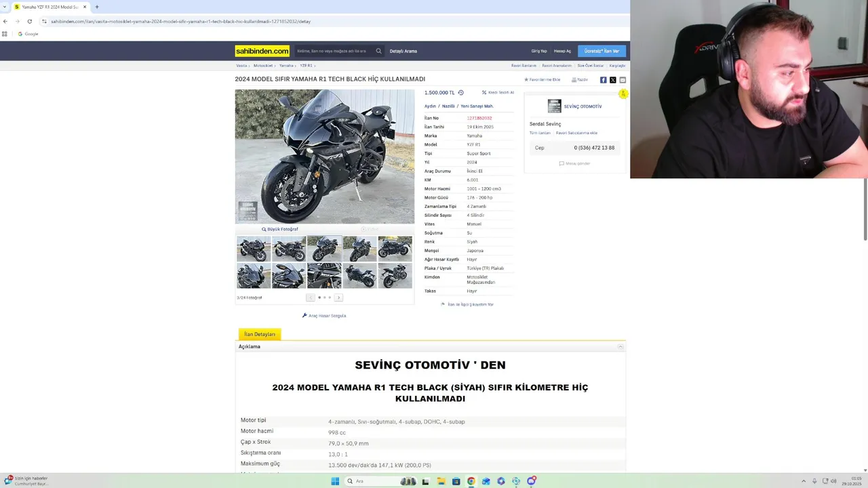The image size is (868, 488).
Task: Click Yeni Sanayi Mah. location link
Action: click(x=477, y=106)
